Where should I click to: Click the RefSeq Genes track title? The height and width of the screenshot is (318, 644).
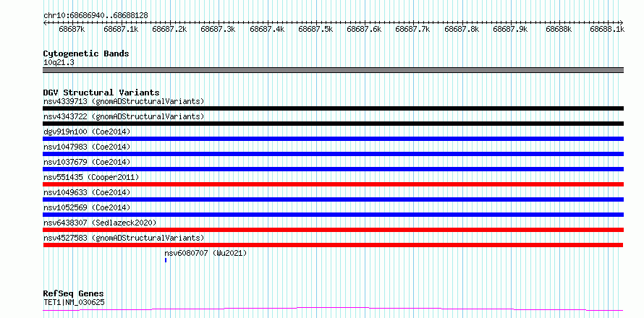click(x=73, y=294)
